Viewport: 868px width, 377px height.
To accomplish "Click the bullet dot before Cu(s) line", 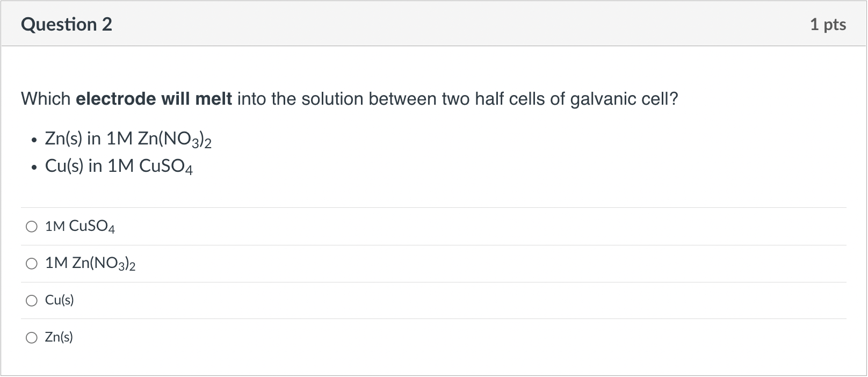I will coord(34,168).
